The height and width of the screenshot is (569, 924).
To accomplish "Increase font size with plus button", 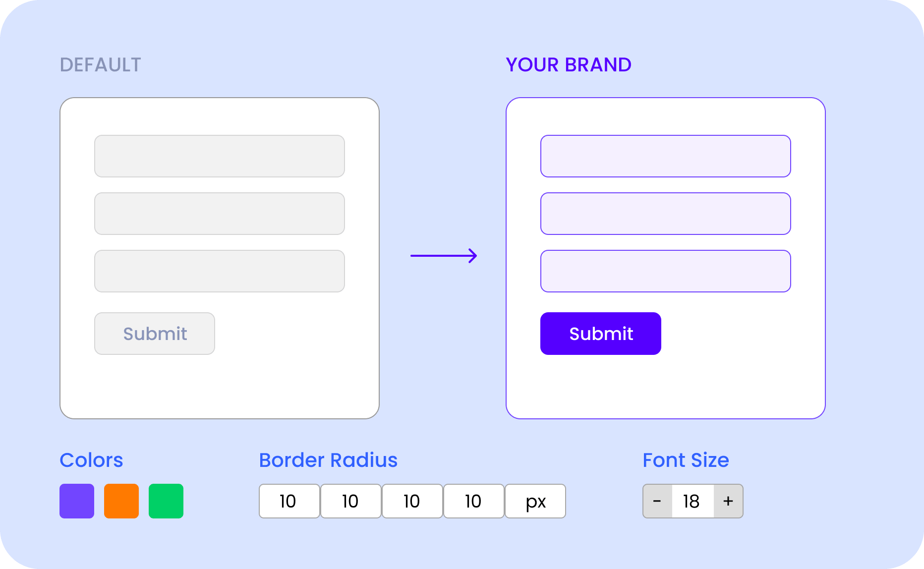I will (728, 501).
